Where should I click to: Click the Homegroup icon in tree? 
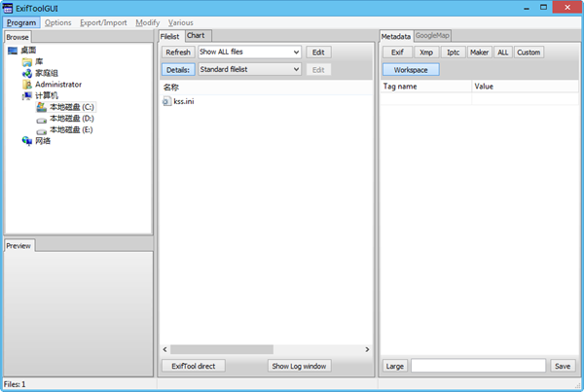[x=27, y=73]
